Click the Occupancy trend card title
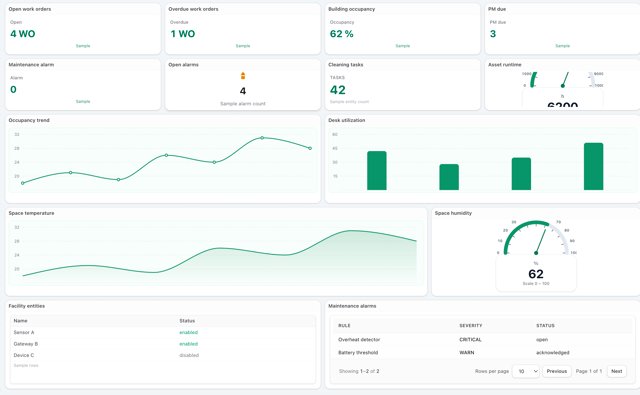 (29, 120)
